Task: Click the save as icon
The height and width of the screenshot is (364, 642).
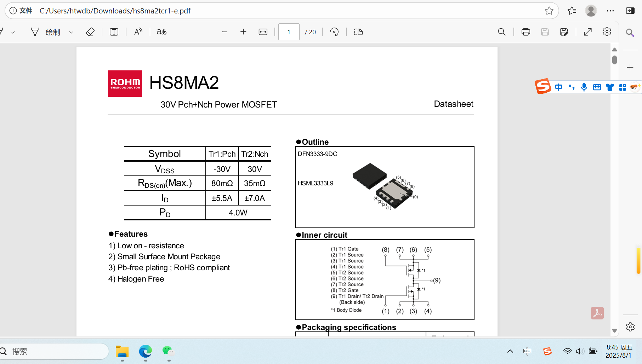Action: click(x=564, y=32)
